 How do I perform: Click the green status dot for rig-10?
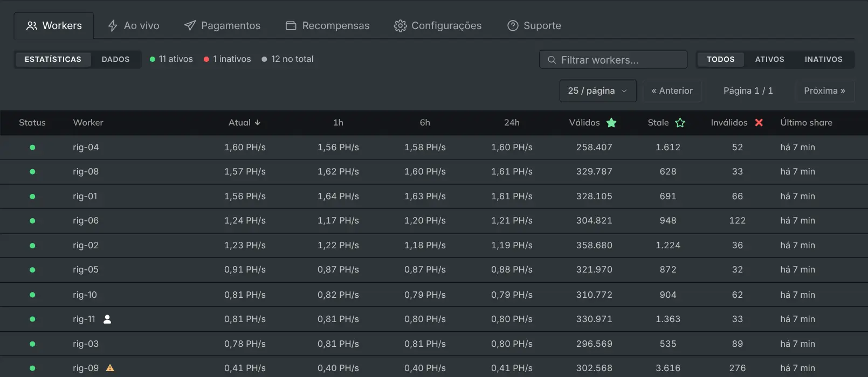[32, 295]
